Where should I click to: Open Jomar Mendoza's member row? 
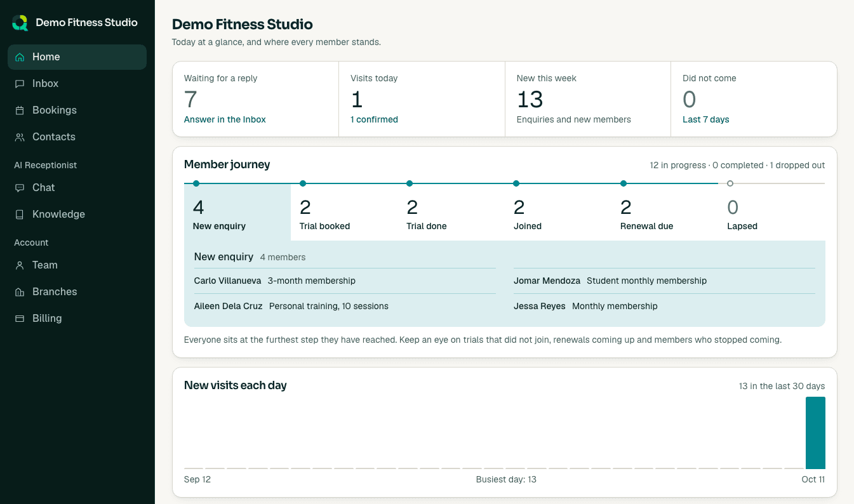coord(664,281)
